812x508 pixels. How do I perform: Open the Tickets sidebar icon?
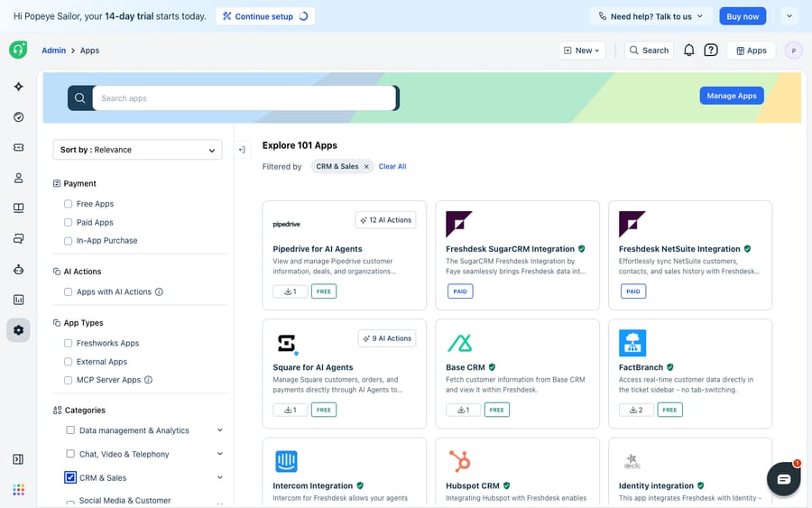pyautogui.click(x=19, y=148)
